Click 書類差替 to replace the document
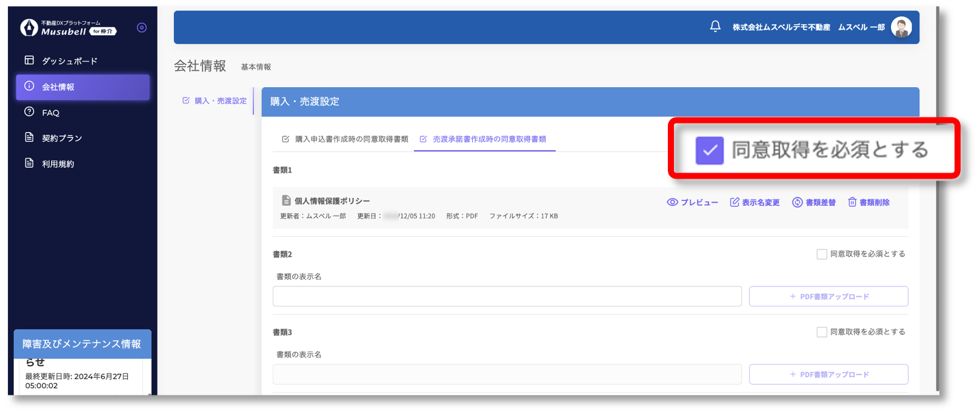 point(814,202)
